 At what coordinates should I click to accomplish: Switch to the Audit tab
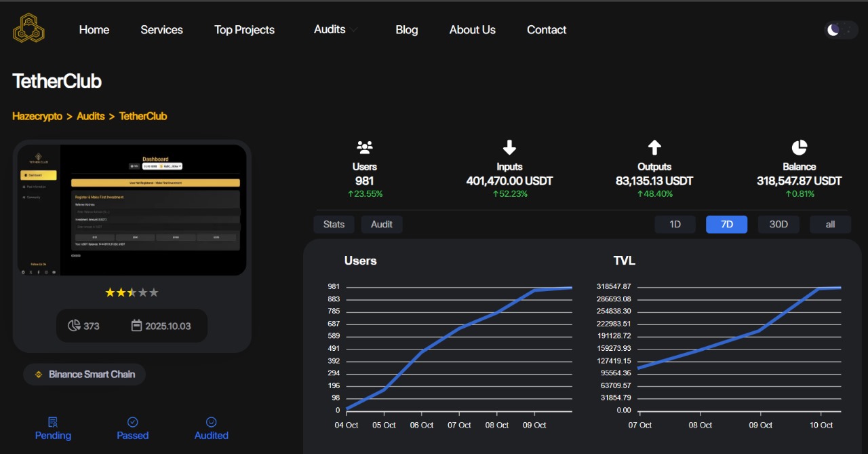[x=382, y=225]
